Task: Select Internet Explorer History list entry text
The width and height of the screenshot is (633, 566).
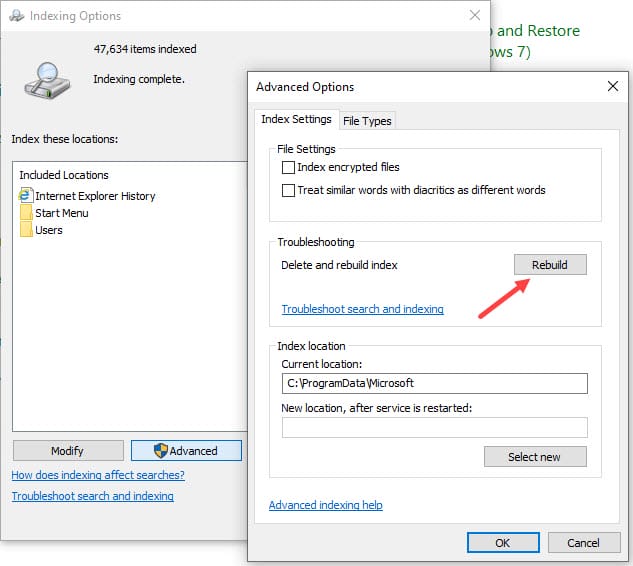Action: (95, 196)
